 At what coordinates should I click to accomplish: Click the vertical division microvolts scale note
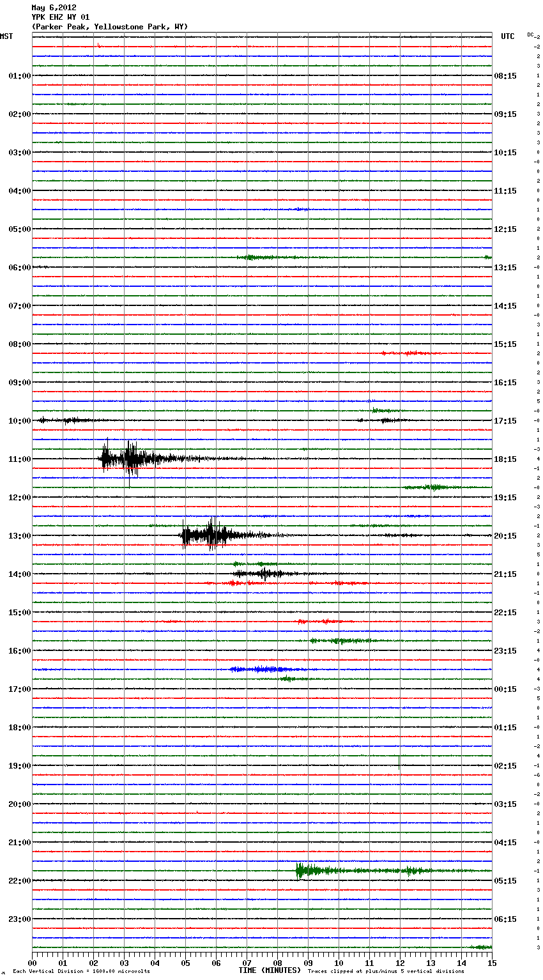(81, 971)
